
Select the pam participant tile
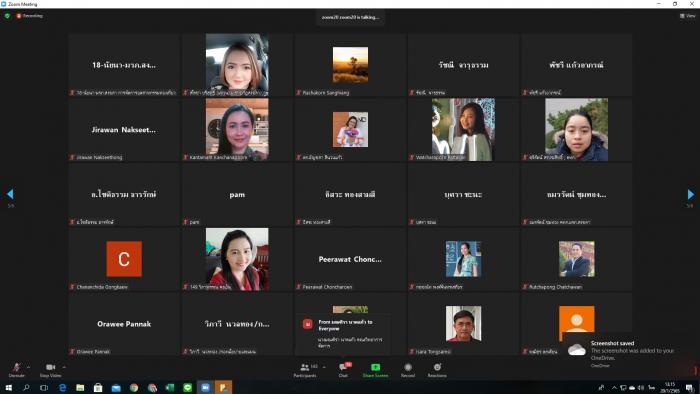click(x=237, y=195)
